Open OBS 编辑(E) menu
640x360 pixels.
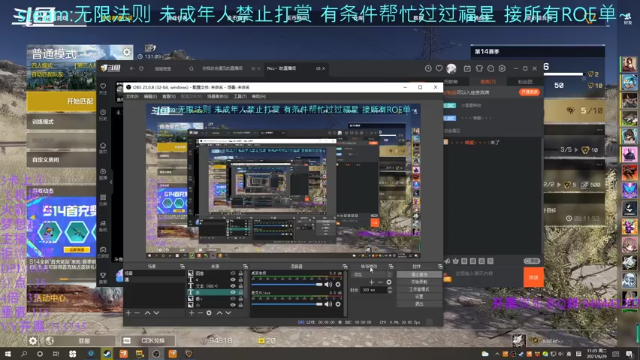[x=150, y=96]
